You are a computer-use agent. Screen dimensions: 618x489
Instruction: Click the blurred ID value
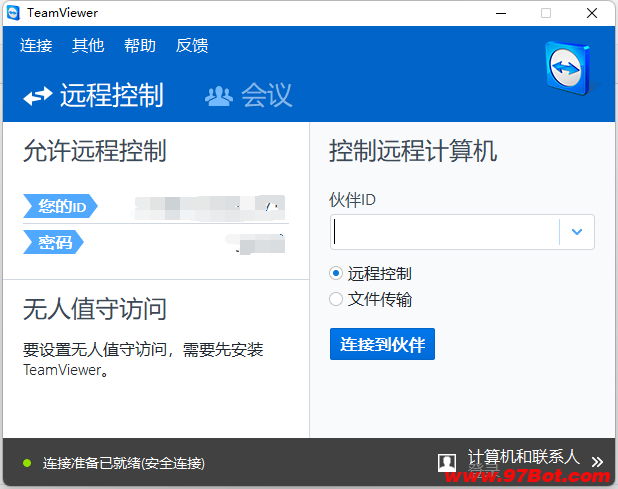click(210, 208)
